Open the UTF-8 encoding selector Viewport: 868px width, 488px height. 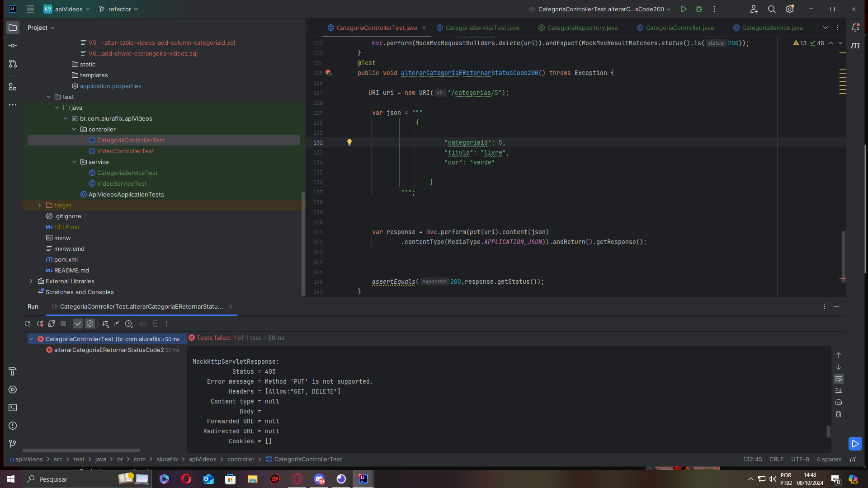click(x=800, y=459)
